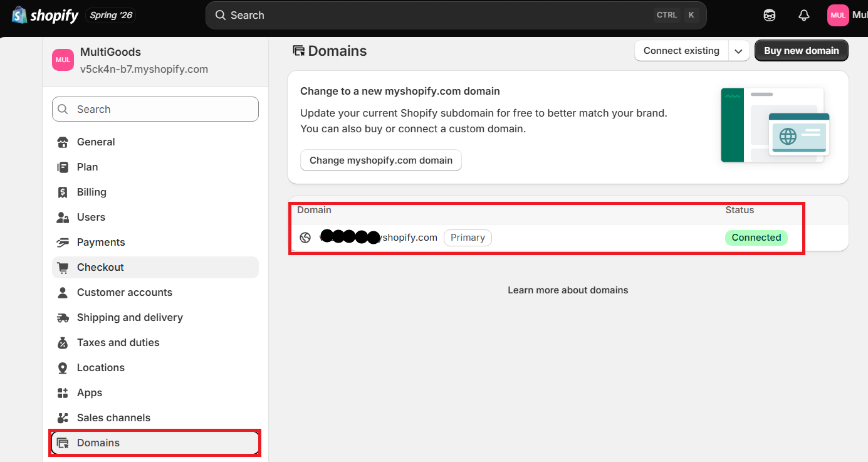Click the Apps grid icon
This screenshot has height=462, width=868.
pyautogui.click(x=63, y=393)
